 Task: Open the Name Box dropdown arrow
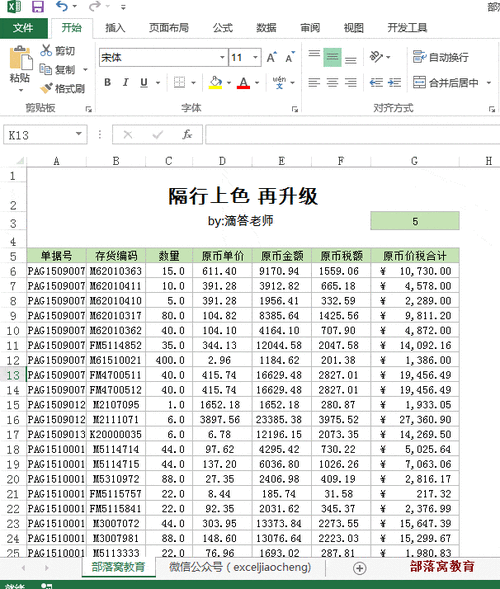(79, 134)
